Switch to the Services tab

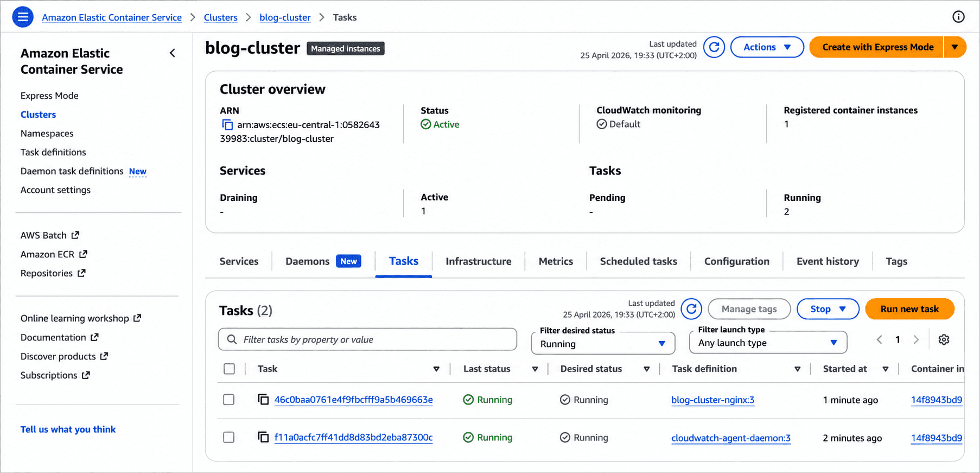[239, 261]
